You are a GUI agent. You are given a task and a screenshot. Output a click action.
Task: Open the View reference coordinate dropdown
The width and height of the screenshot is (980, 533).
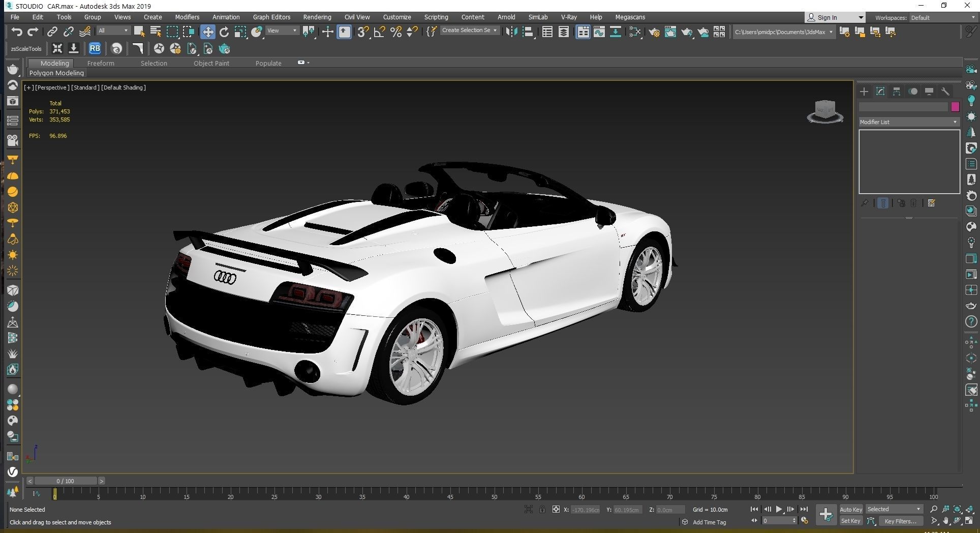[x=282, y=31]
